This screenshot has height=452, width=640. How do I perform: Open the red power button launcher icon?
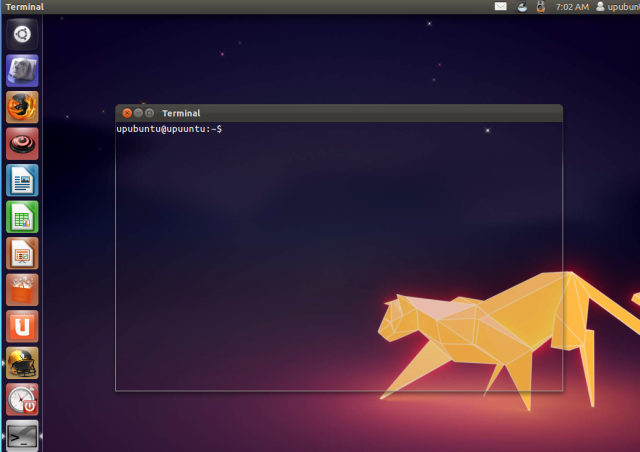coord(22,144)
